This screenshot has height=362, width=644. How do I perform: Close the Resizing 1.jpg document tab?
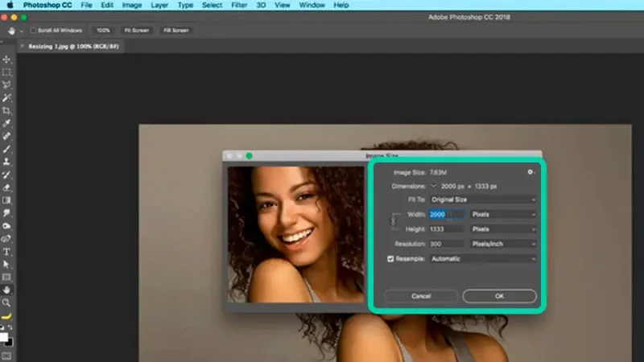23,47
